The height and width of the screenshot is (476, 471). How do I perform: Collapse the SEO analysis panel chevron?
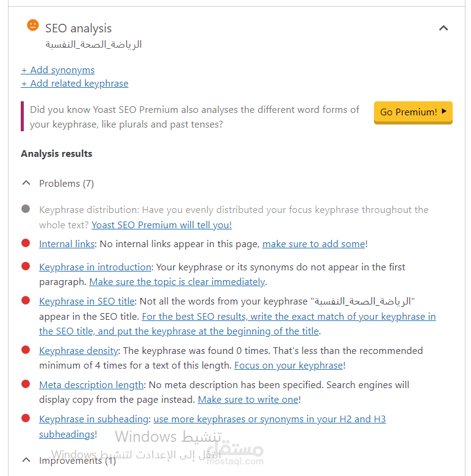(444, 28)
